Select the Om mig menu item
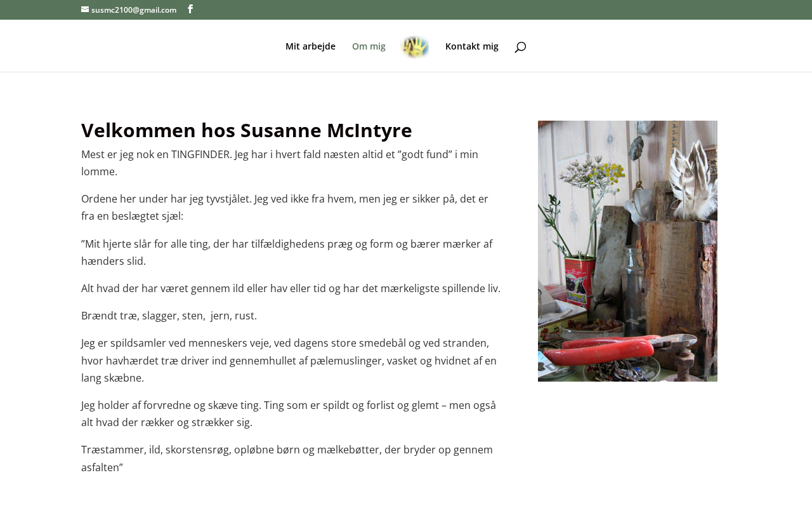 [x=369, y=46]
